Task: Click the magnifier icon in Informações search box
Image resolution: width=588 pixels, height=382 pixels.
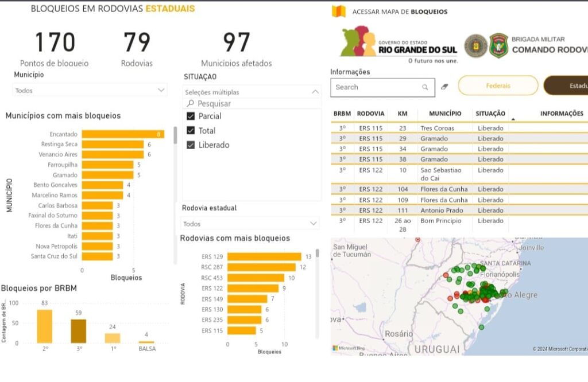Action: click(x=425, y=87)
